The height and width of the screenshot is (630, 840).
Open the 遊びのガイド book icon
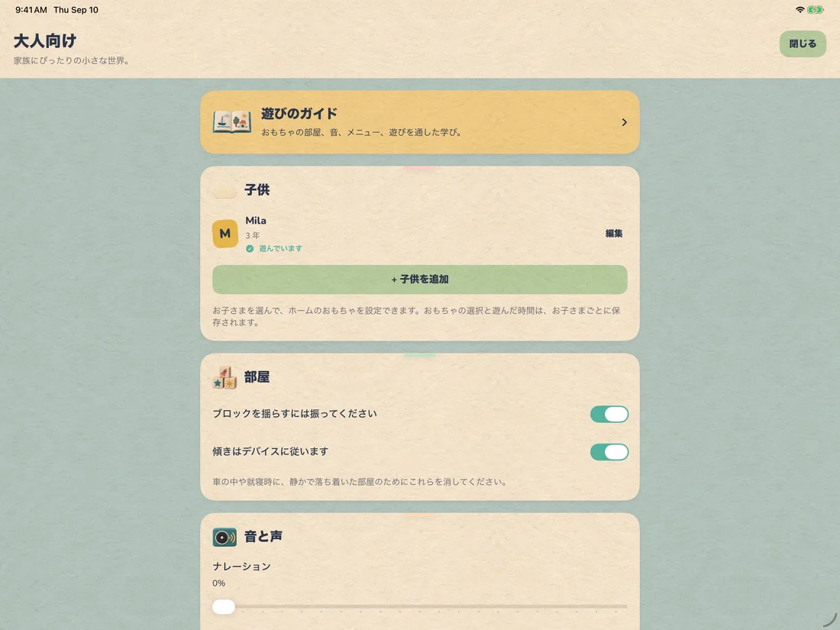pos(232,122)
